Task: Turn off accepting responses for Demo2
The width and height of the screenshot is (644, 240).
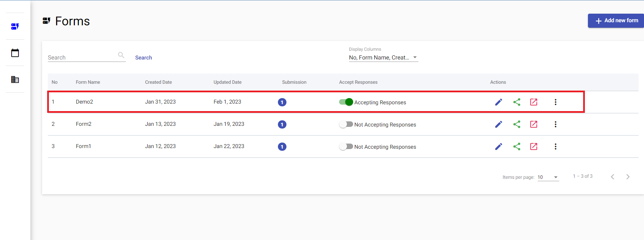Action: pos(346,102)
